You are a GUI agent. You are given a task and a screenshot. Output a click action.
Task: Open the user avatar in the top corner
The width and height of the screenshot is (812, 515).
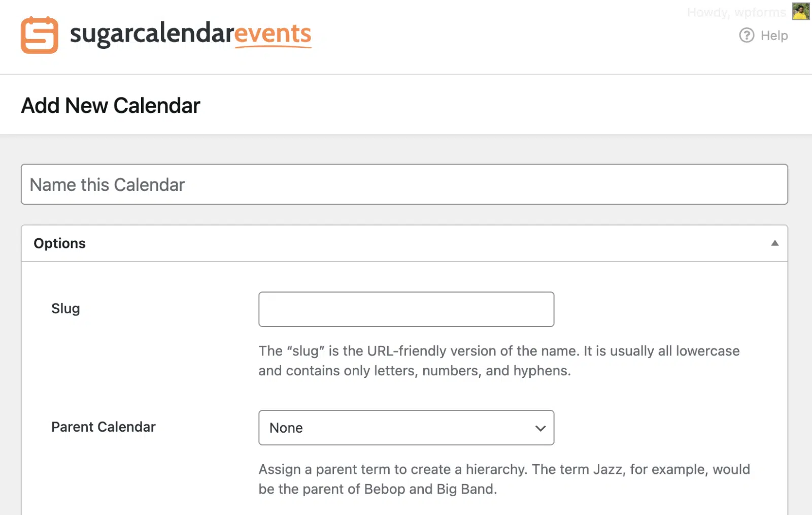(x=801, y=12)
